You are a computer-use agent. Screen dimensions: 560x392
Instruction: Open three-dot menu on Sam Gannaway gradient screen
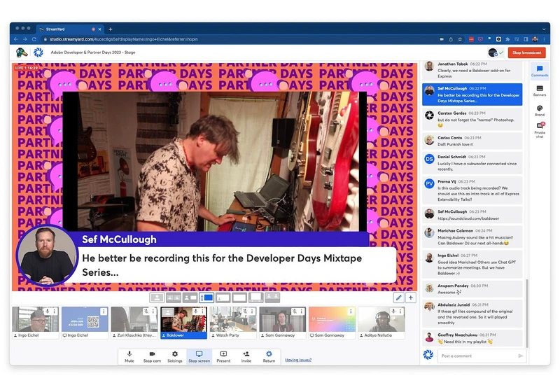tap(351, 311)
